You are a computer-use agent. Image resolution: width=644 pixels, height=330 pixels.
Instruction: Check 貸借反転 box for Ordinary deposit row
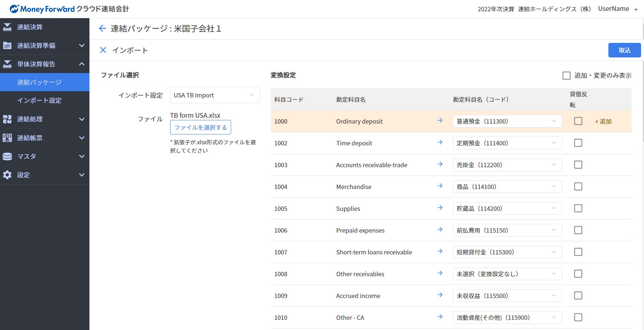[x=578, y=121]
